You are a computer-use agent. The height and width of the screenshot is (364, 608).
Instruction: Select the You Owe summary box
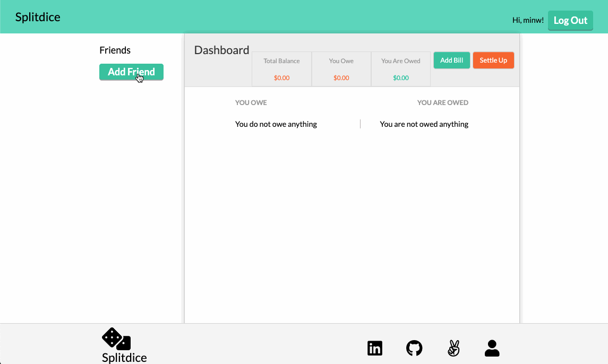click(x=341, y=69)
